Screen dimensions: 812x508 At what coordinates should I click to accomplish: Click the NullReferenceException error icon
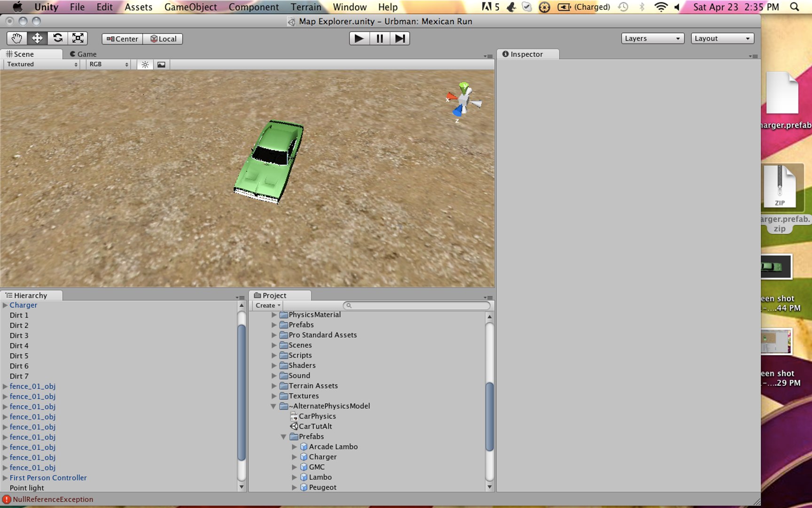[7, 500]
